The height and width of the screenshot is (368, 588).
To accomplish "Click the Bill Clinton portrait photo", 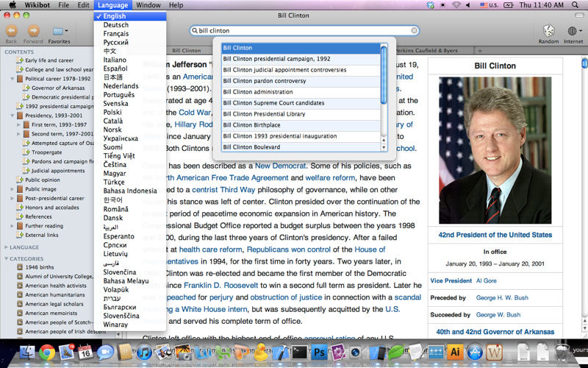I will pyautogui.click(x=495, y=150).
